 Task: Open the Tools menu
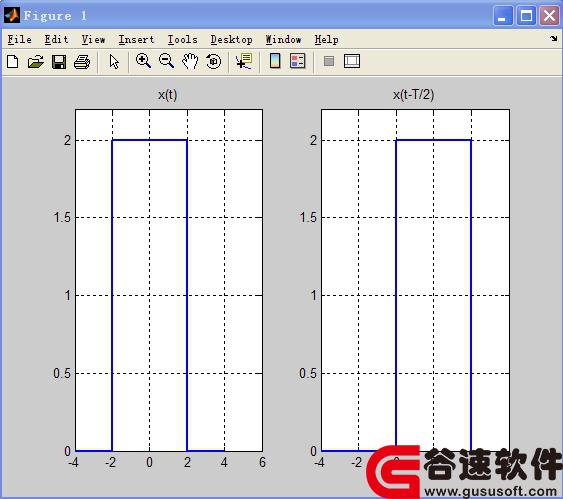[182, 39]
